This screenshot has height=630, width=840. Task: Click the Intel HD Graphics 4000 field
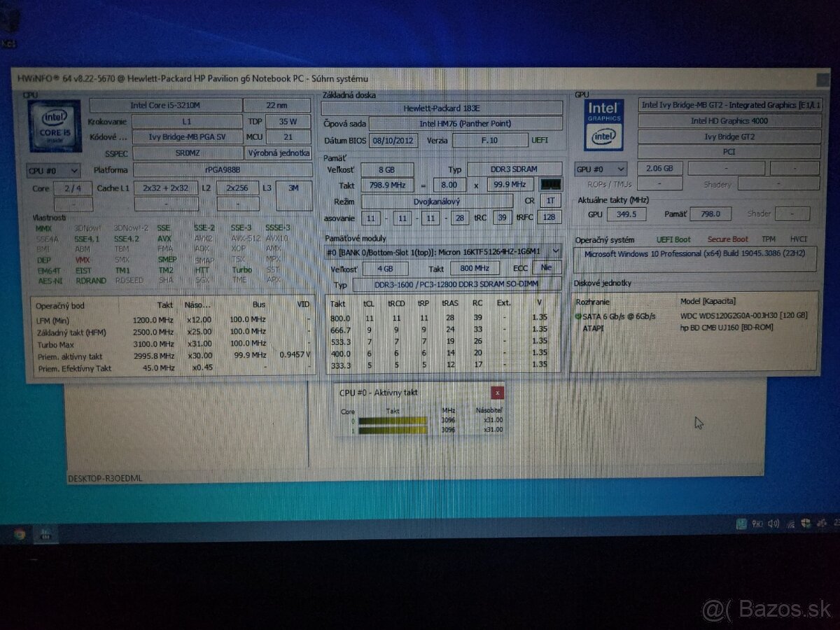point(729,120)
